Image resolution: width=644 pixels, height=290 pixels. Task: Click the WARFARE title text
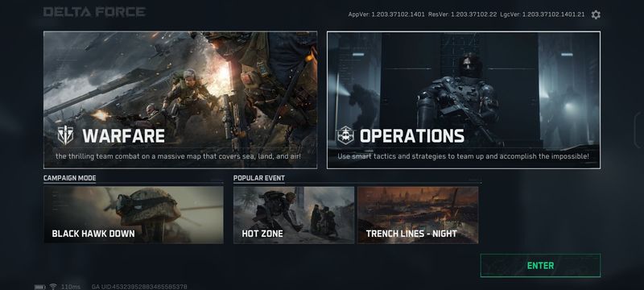[x=124, y=136]
